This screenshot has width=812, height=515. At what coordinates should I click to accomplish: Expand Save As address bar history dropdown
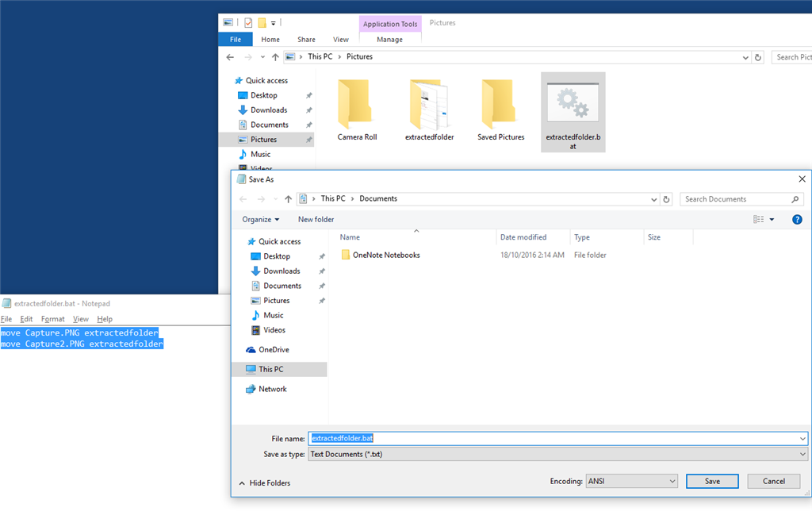tap(653, 199)
